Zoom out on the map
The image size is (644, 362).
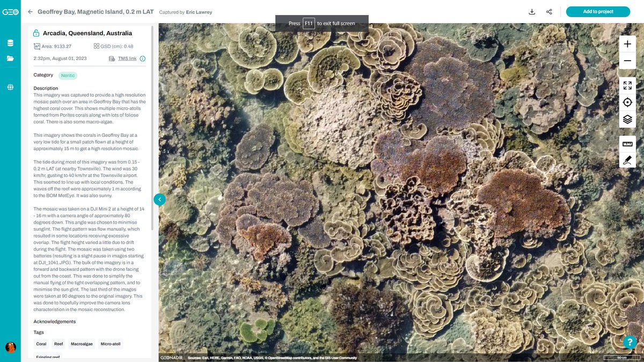(x=627, y=61)
